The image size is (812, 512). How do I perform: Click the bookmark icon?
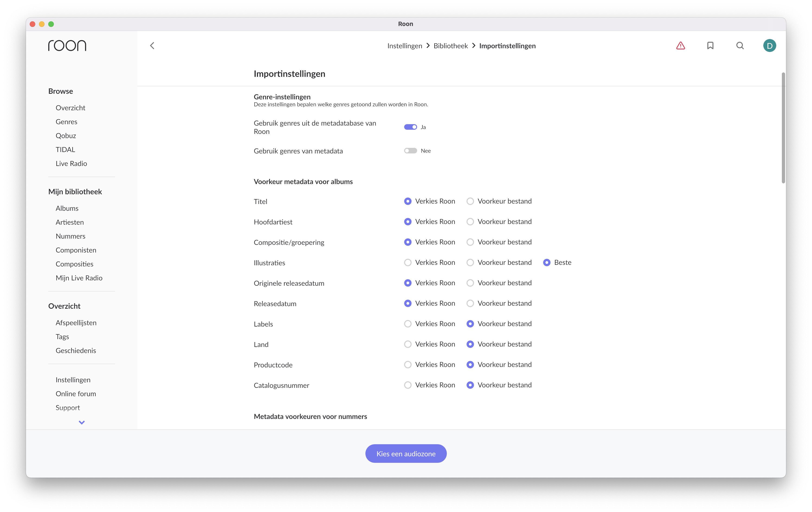pos(710,45)
